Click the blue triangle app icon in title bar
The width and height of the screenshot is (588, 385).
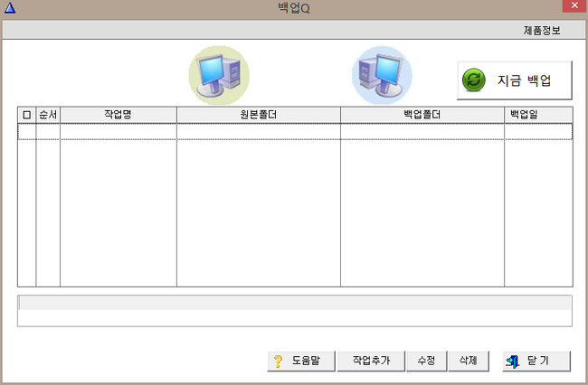point(10,8)
